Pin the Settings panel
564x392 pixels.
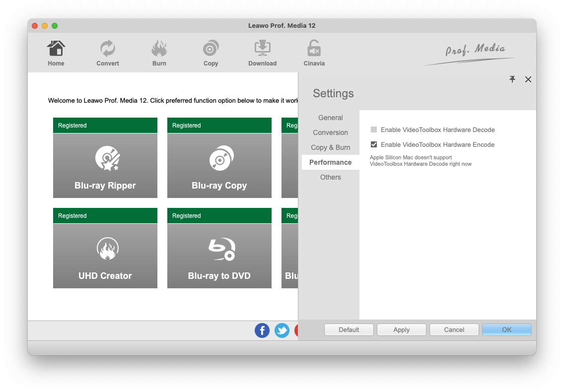tap(512, 79)
